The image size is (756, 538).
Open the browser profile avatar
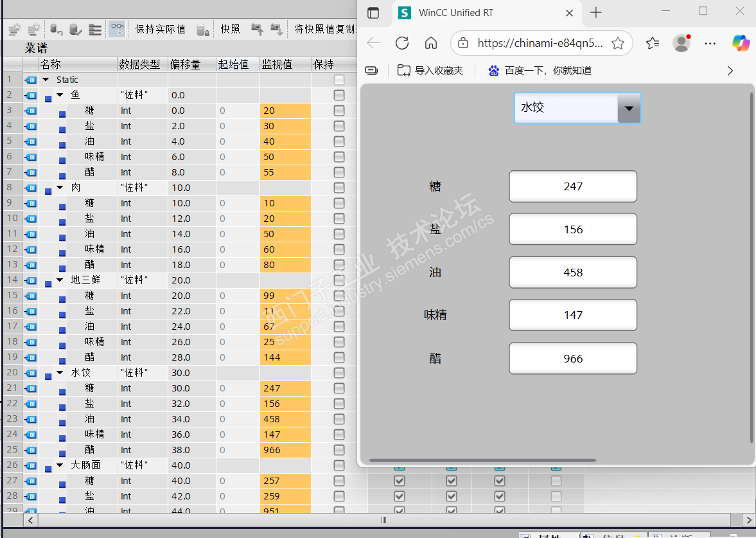681,44
